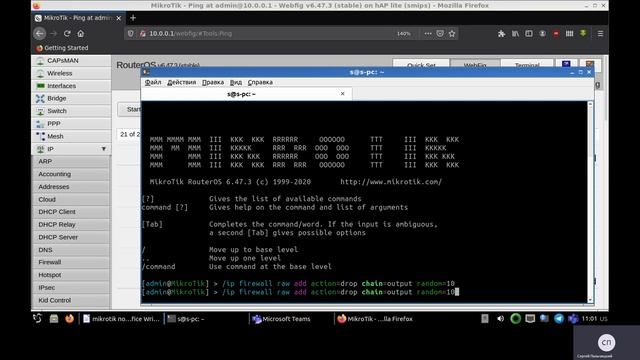
Task: Open the Wireless menu item
Action: point(71,73)
